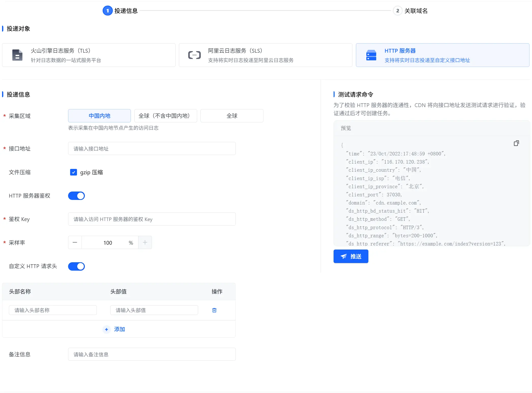Click the "domain": "cdn.example.com" line
This screenshot has width=532, height=393.
(383, 203)
